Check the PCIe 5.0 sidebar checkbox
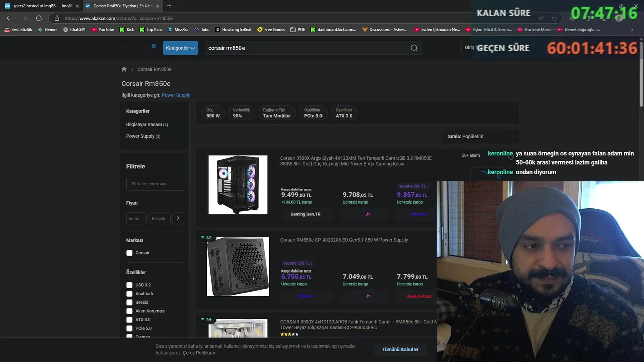Screen dimensions: 644x362 coord(129,328)
